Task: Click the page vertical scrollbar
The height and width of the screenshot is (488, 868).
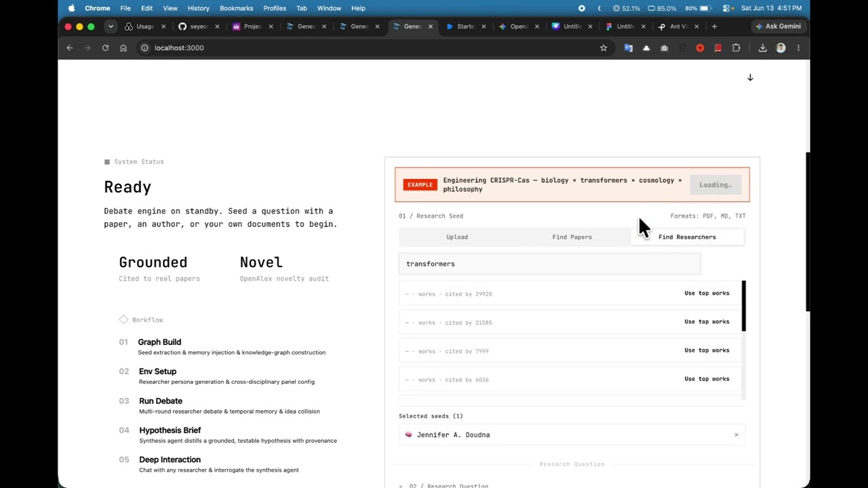Action: point(808,232)
